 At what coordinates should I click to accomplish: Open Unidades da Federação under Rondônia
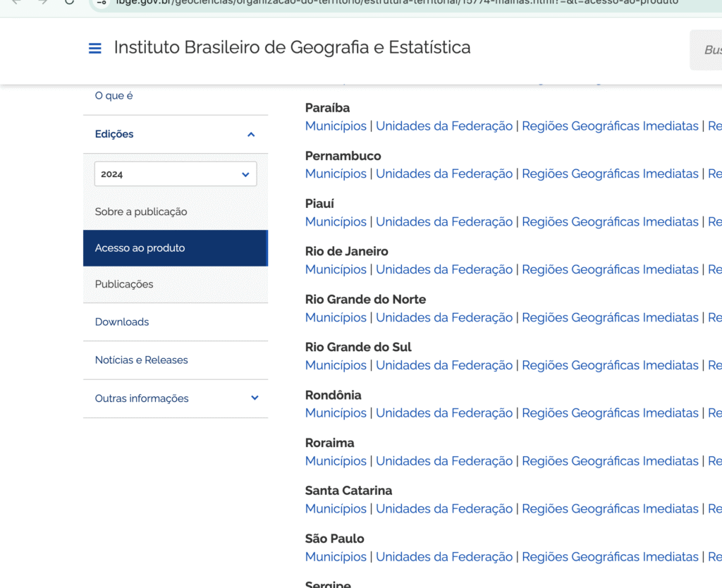click(x=444, y=413)
